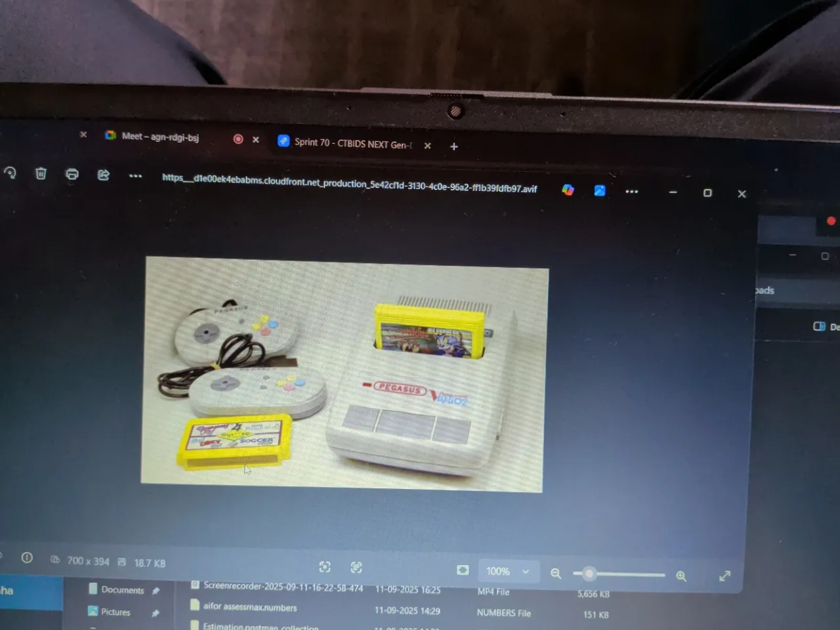Click the zoom slider handle
The width and height of the screenshot is (840, 630).
pyautogui.click(x=589, y=574)
